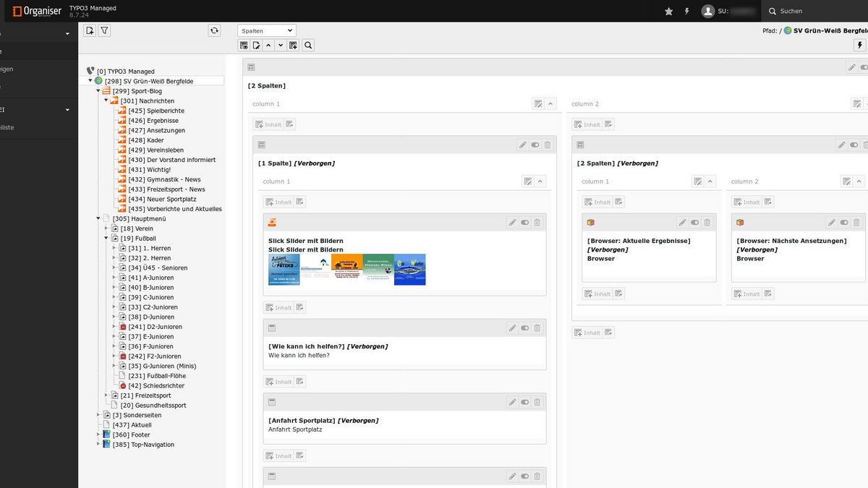Toggle visibility of Slick Slider element
The image size is (868, 488).
pyautogui.click(x=525, y=223)
